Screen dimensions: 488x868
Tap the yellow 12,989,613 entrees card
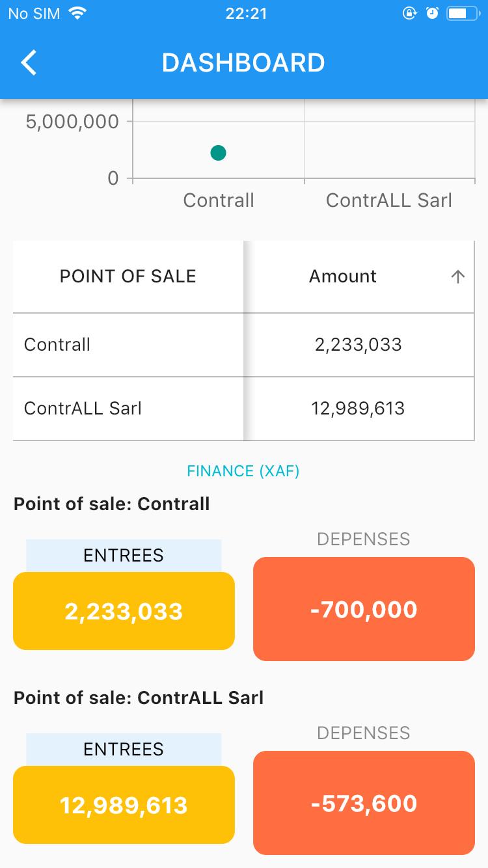124,805
